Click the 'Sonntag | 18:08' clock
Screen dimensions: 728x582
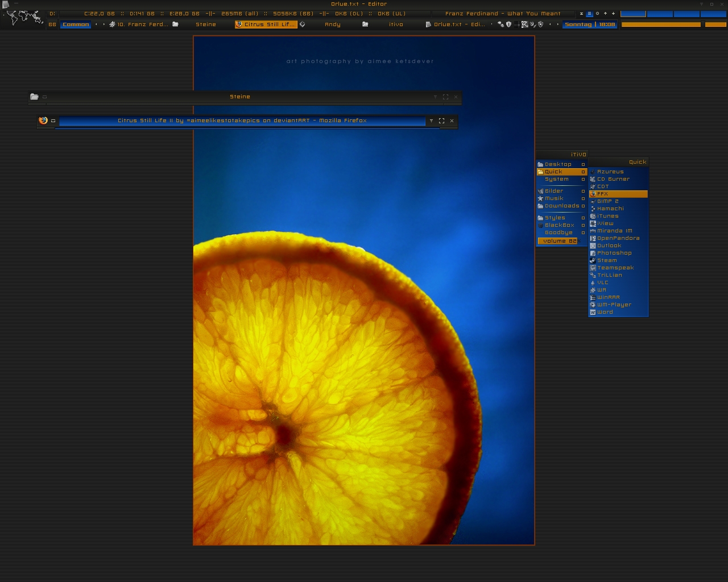pyautogui.click(x=590, y=24)
